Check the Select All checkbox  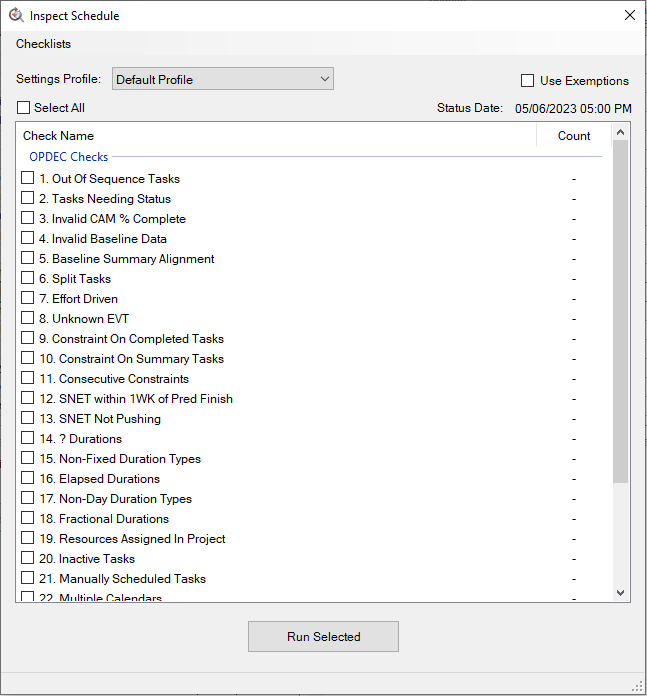coord(24,108)
